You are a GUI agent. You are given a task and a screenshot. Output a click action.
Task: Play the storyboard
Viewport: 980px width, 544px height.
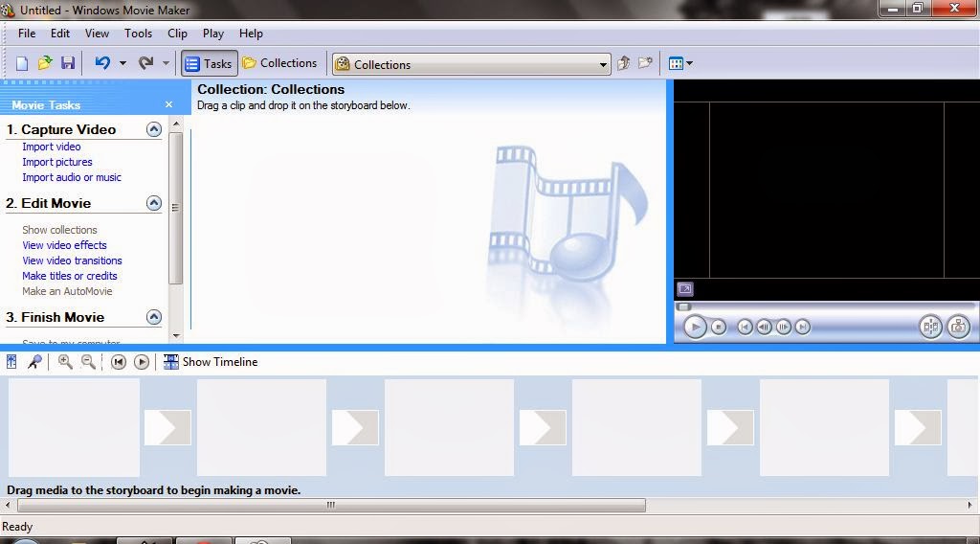[x=142, y=361]
